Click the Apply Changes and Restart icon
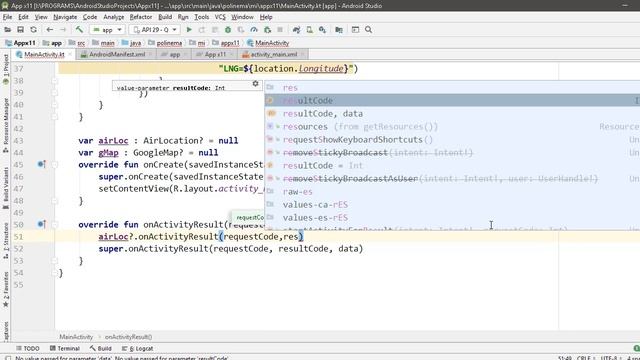 pos(202,30)
